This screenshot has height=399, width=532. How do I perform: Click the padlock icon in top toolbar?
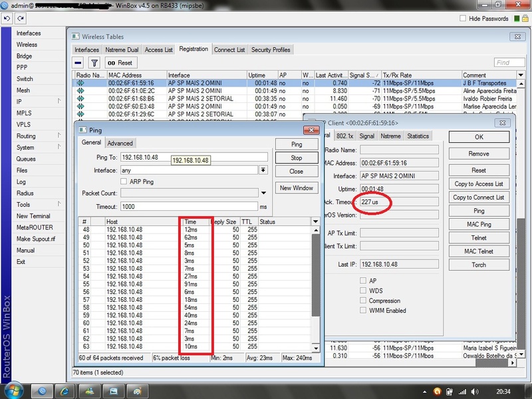525,19
